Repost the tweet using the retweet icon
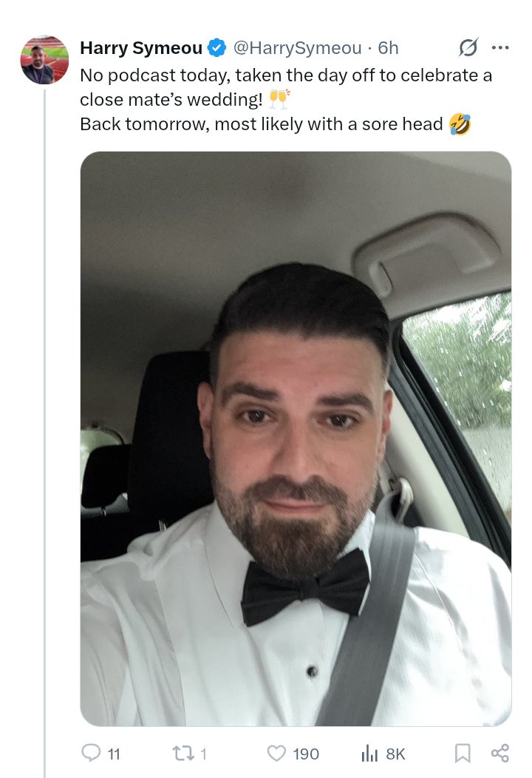 182,754
